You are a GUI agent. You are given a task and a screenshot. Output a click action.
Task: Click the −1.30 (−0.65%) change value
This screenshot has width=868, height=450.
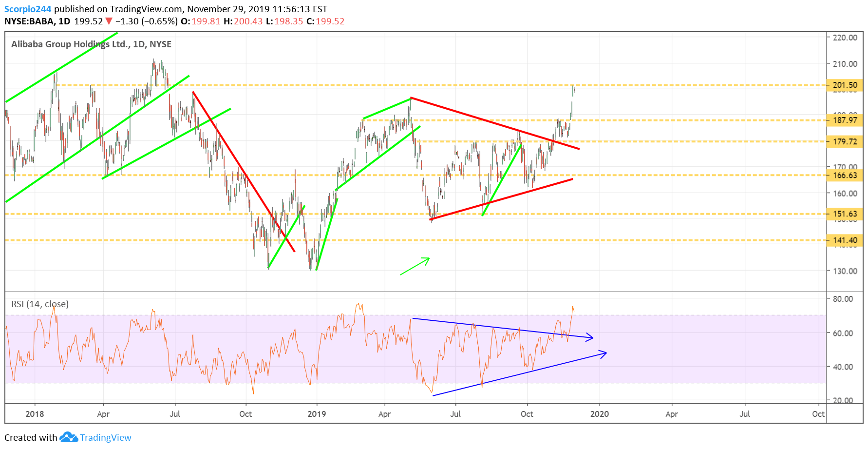[146, 21]
